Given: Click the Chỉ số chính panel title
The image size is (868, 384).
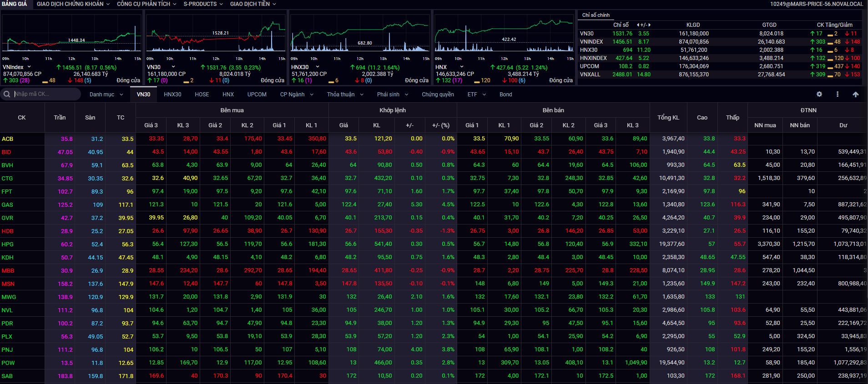Looking at the screenshot, I should (596, 15).
